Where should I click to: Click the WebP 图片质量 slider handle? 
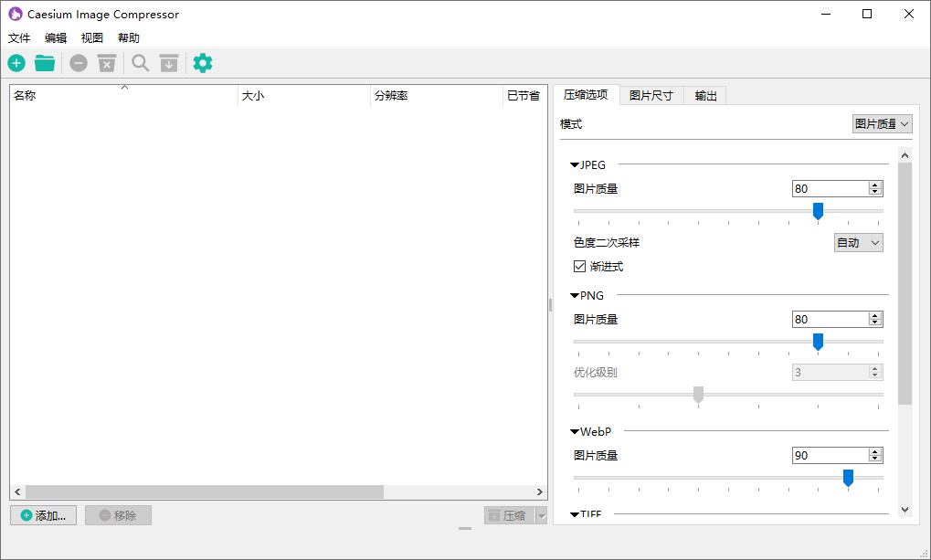[x=849, y=478]
